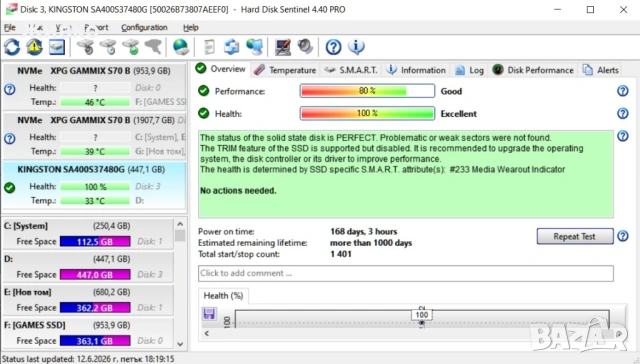Click the Refresh toolbar icon with blue arrows
640x364 pixels.
tap(12, 47)
